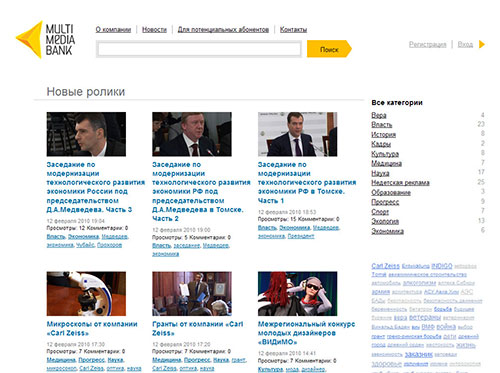Image resolution: width=500 pixels, height=373 pixels.
Task: Select the Образование category
Action: 391,193
